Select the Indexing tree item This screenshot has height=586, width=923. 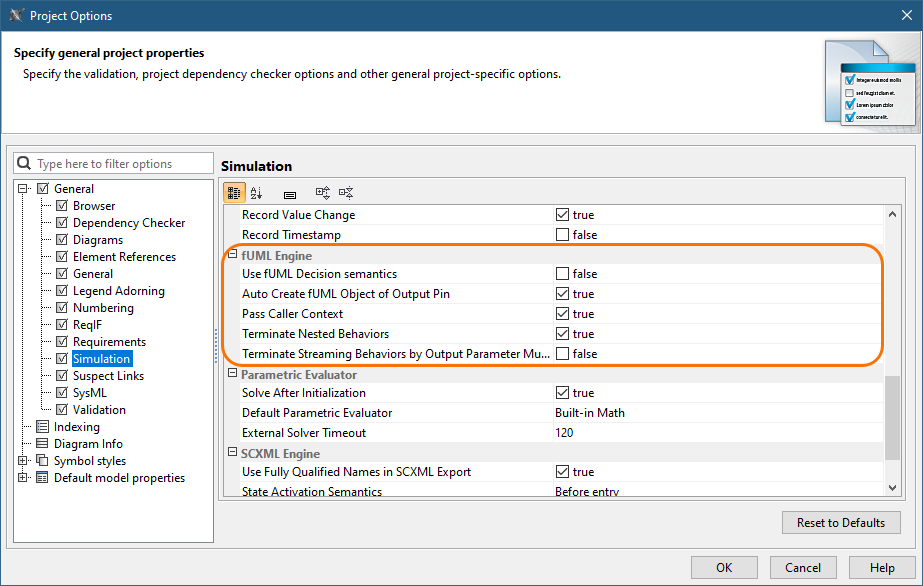[76, 427]
